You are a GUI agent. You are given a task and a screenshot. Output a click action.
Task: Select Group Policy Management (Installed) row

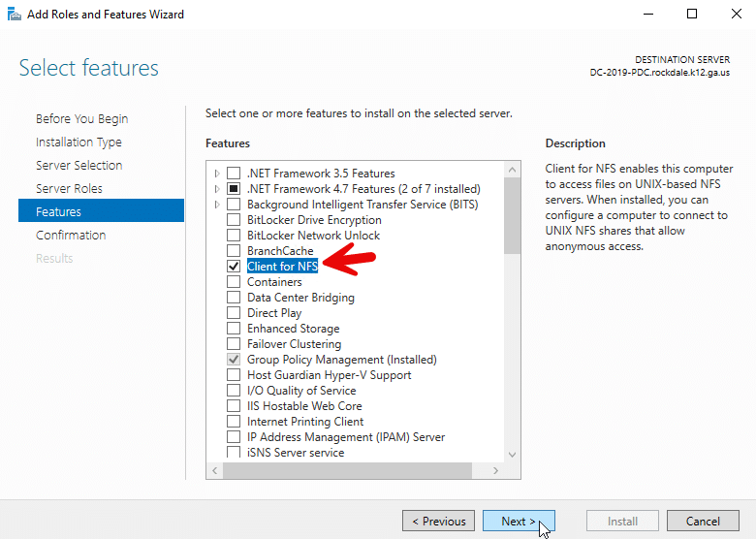coord(342,360)
